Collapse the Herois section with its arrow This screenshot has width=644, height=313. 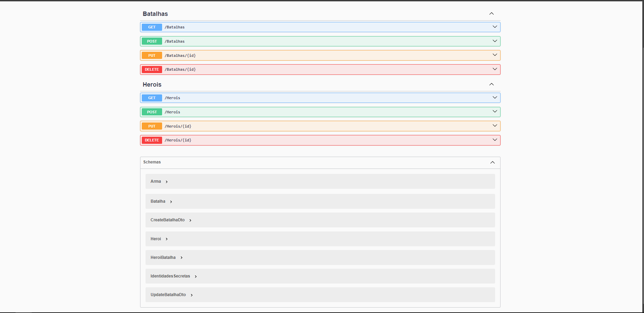click(491, 85)
